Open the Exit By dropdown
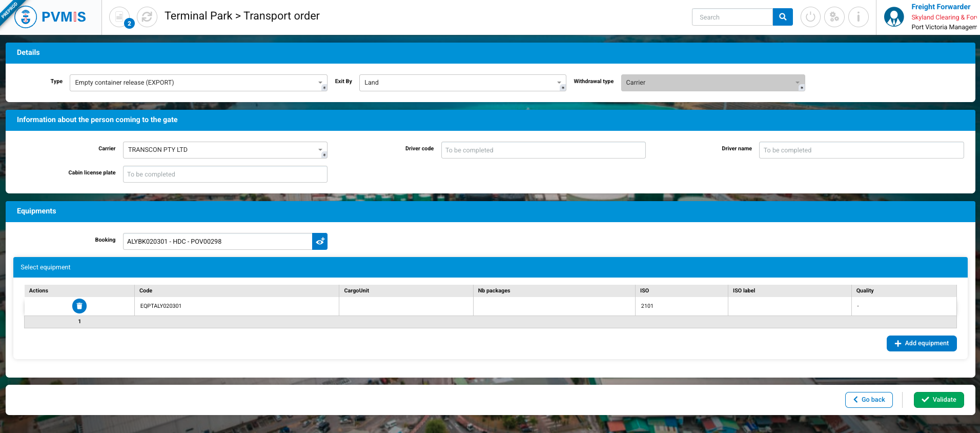This screenshot has width=980, height=433. click(x=559, y=83)
